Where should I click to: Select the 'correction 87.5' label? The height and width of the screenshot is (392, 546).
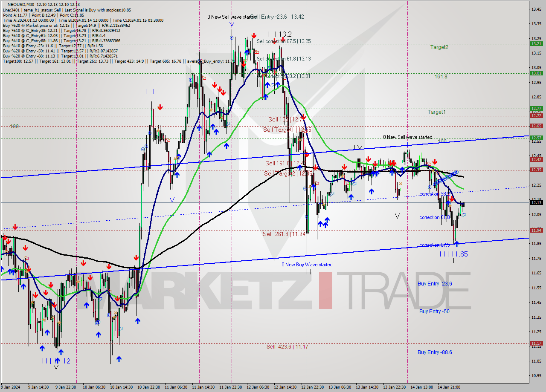tap(435, 245)
